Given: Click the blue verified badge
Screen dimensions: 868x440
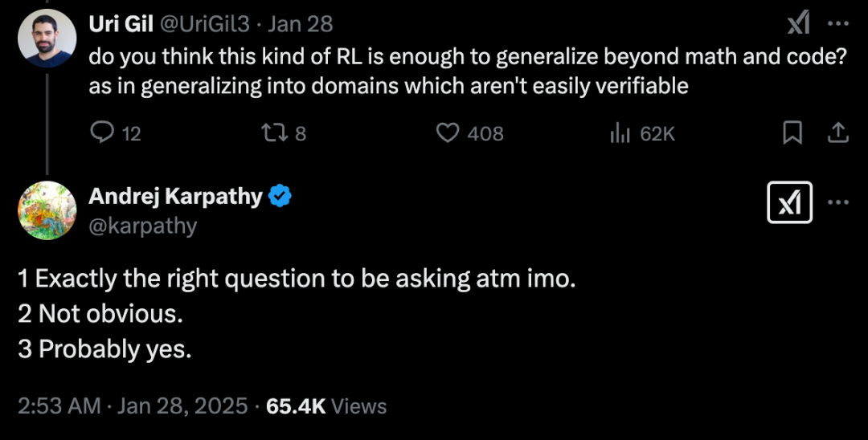Looking at the screenshot, I should pos(280,196).
